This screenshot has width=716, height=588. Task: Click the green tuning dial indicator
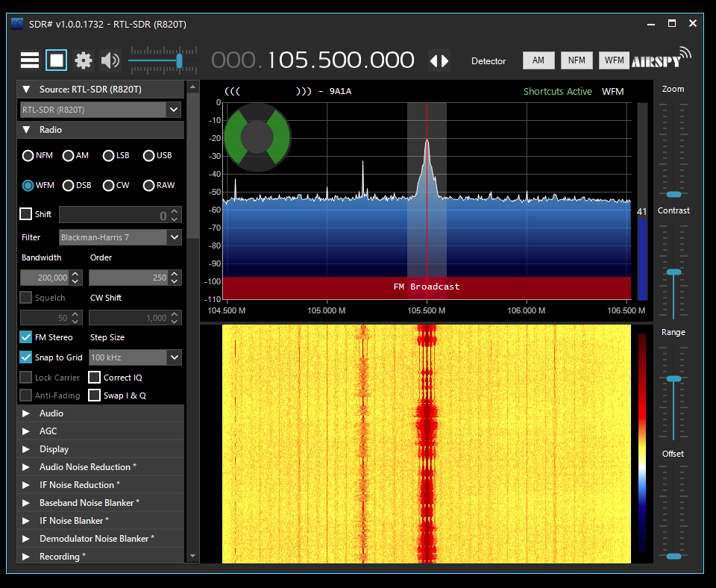[257, 137]
